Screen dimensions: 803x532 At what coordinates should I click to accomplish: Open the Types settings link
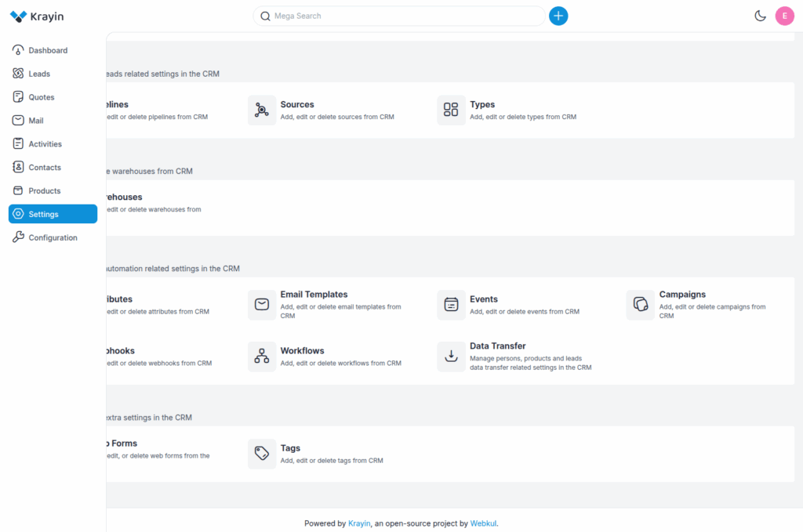[482, 104]
